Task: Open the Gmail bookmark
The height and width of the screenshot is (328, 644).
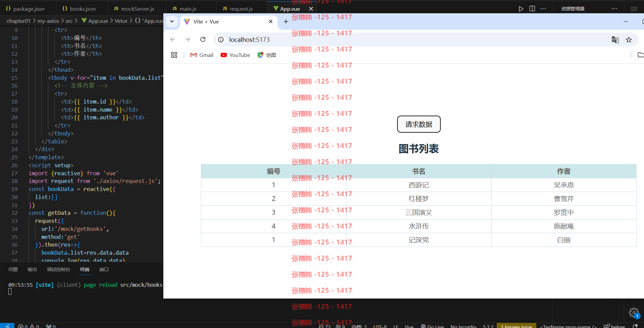Action: (x=202, y=55)
